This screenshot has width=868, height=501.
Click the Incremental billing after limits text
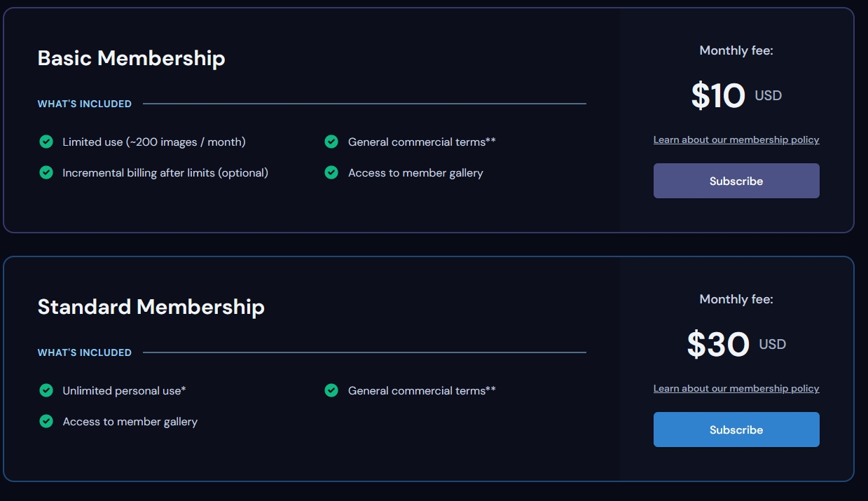pyautogui.click(x=165, y=172)
